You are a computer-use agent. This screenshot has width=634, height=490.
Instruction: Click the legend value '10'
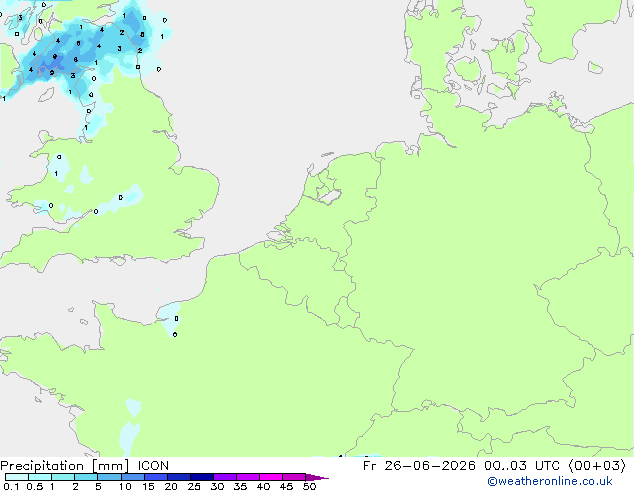[x=125, y=486]
